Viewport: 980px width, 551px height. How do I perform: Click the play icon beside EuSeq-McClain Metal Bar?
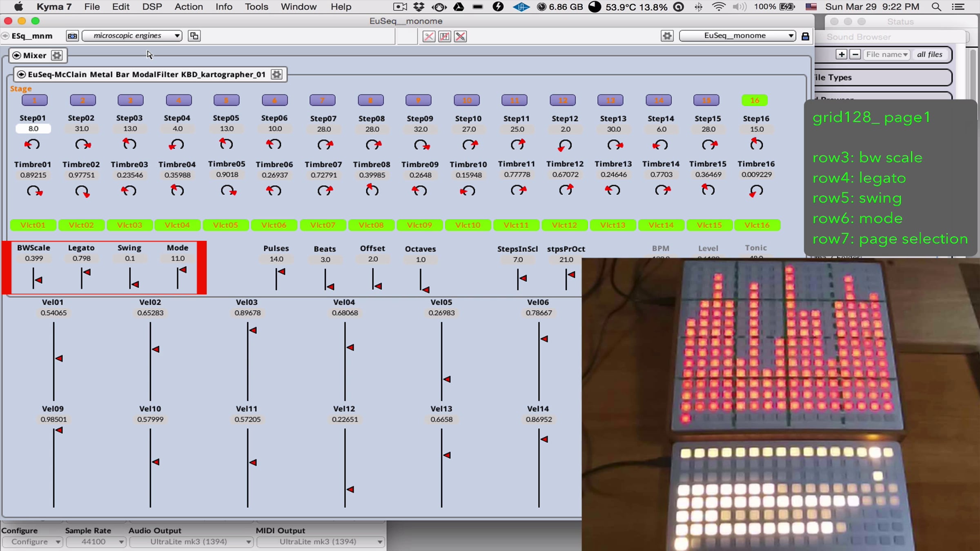[21, 74]
